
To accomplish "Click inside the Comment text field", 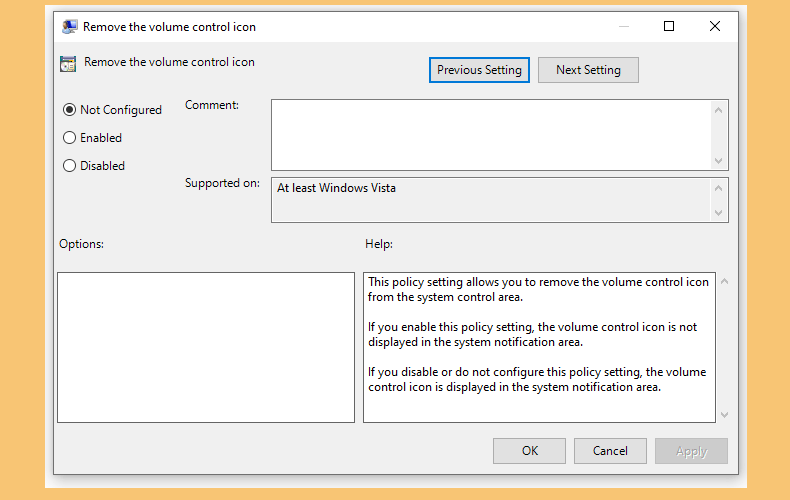I will (491, 135).
